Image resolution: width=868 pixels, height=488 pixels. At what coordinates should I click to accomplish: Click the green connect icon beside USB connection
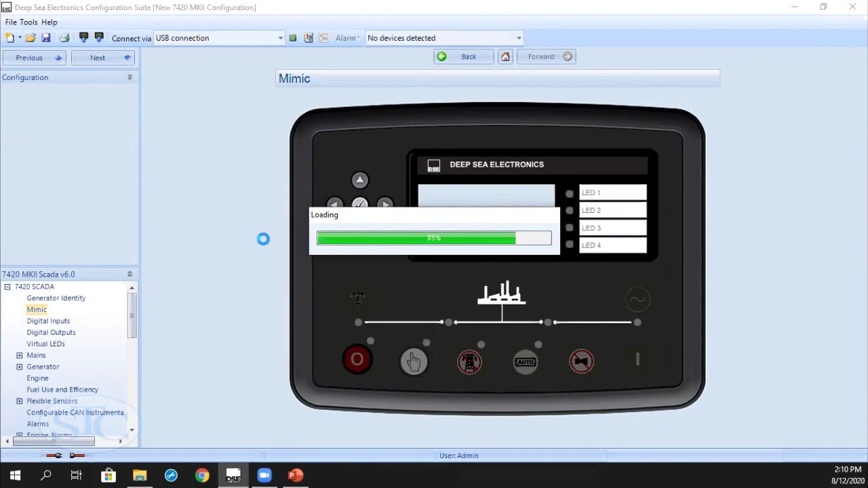coord(293,38)
